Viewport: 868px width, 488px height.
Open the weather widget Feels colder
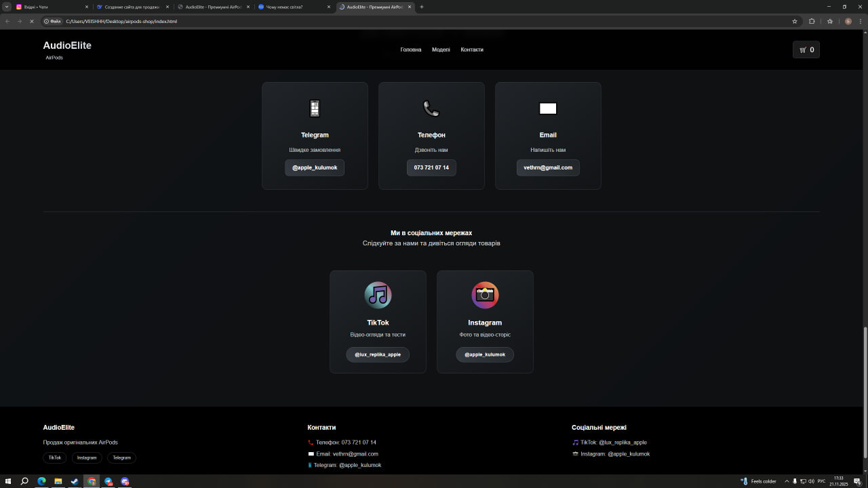tap(759, 481)
